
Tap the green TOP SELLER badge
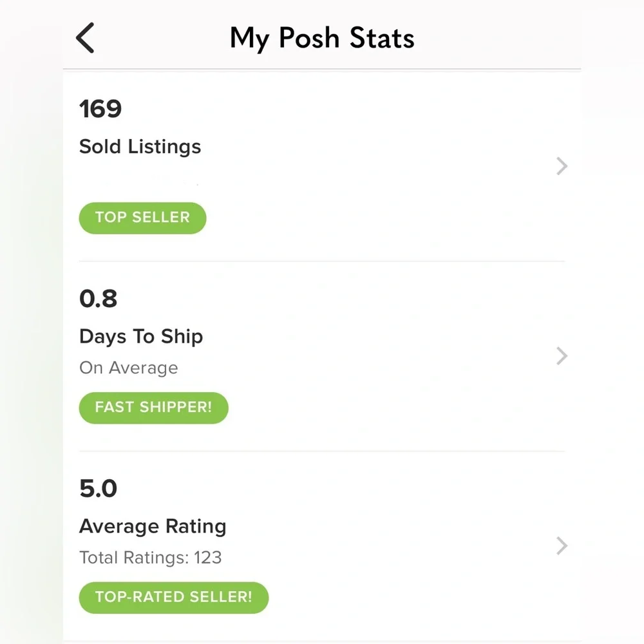coord(142,218)
